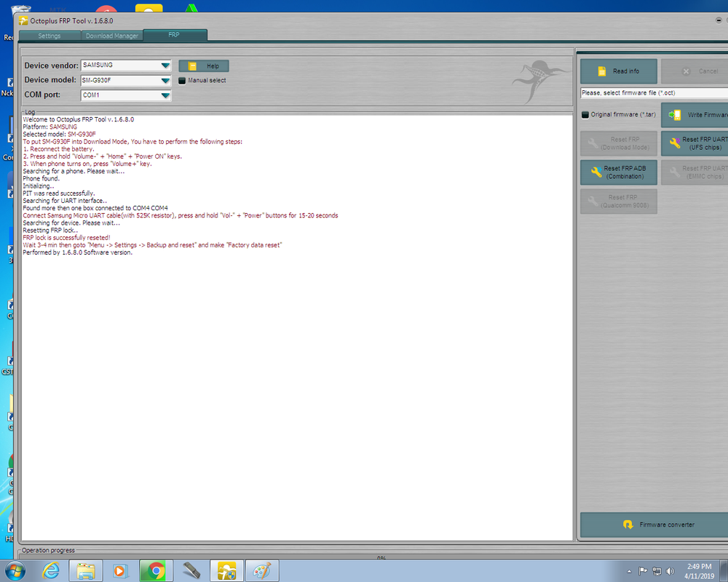Click the Octoplus taskbar icon

[226, 570]
